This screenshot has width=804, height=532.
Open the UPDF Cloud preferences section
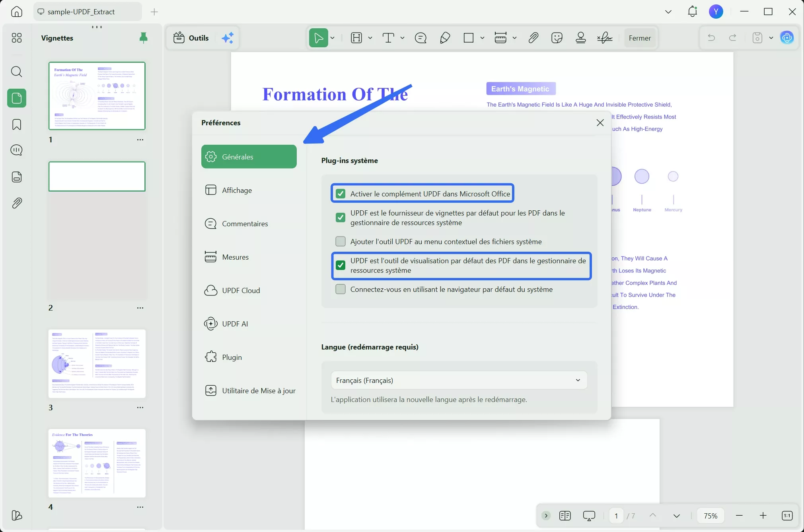[241, 290]
